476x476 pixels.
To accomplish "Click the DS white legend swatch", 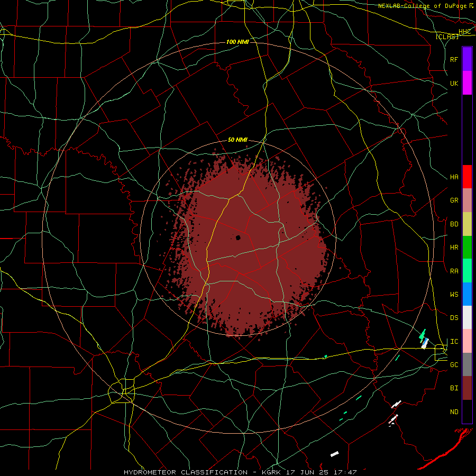I will 467,317.
